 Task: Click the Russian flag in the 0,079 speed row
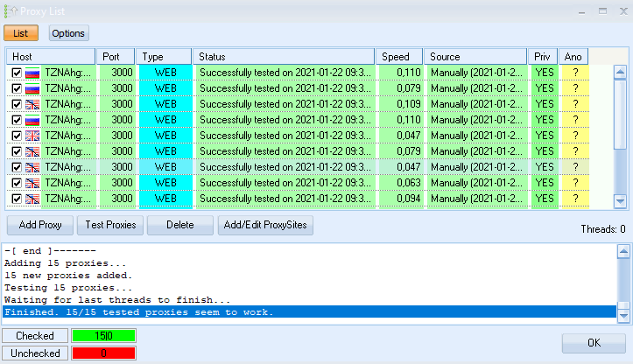32,88
